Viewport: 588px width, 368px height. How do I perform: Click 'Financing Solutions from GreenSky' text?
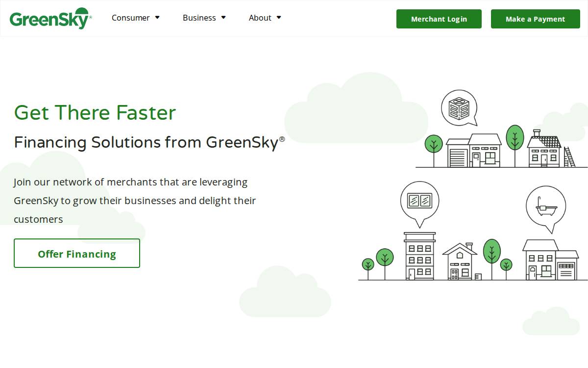(x=149, y=142)
